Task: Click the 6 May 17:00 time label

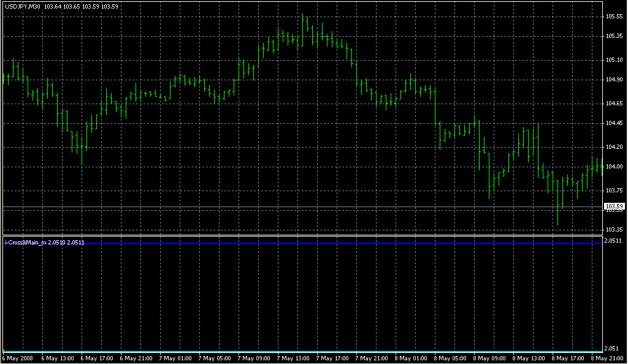Action: 97,359
